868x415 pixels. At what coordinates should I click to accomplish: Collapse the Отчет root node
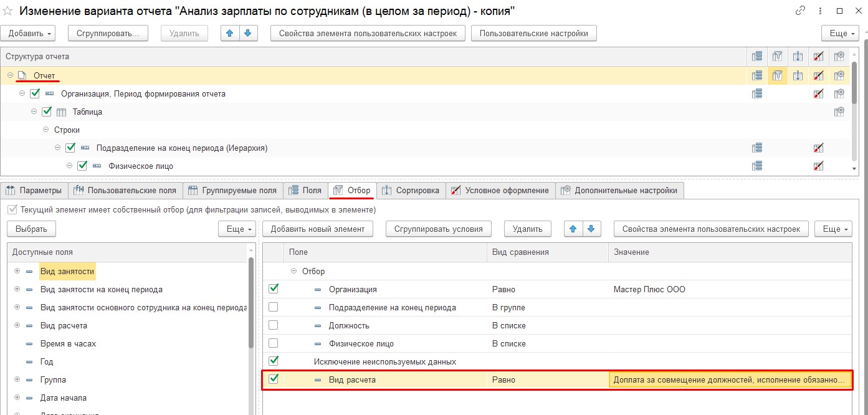tap(11, 75)
